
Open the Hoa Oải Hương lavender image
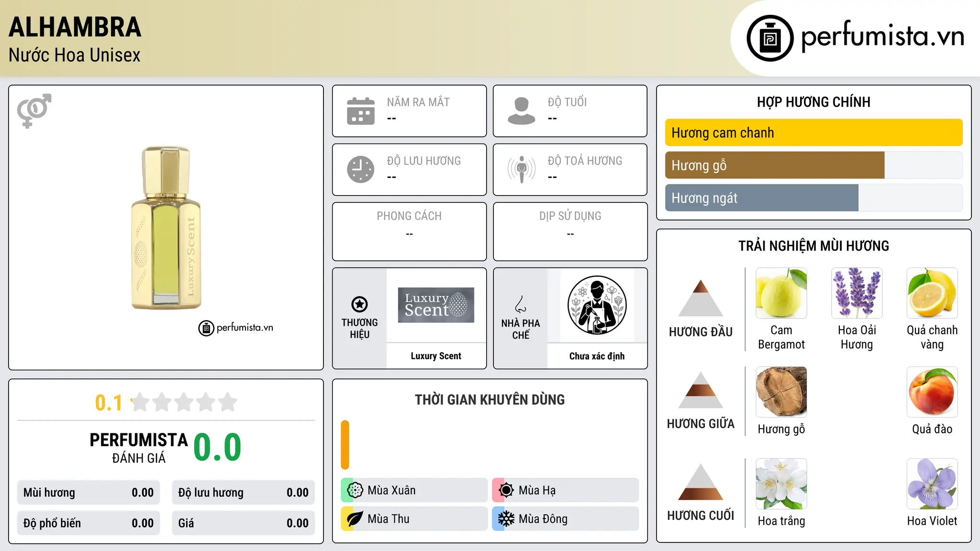[857, 293]
